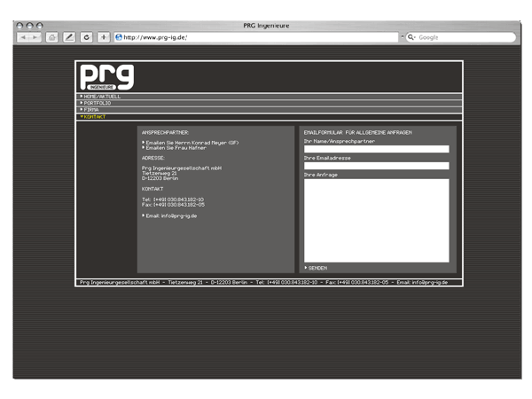Open the Google search magnifier dropdown

[x=411, y=37]
